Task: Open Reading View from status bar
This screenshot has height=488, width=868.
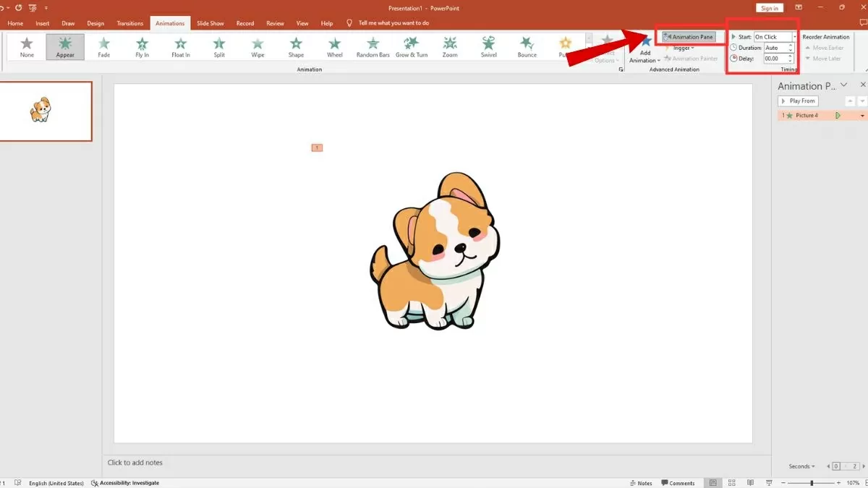Action: pos(749,483)
